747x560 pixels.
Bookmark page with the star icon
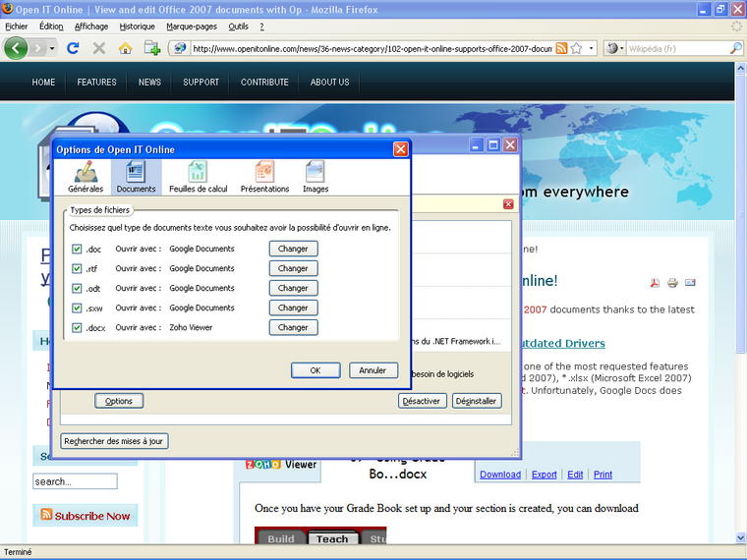(576, 48)
